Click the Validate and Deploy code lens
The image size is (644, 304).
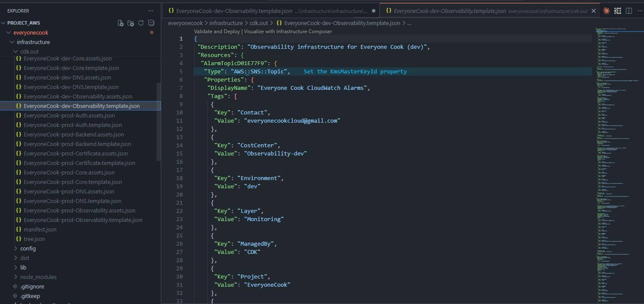[x=217, y=32]
